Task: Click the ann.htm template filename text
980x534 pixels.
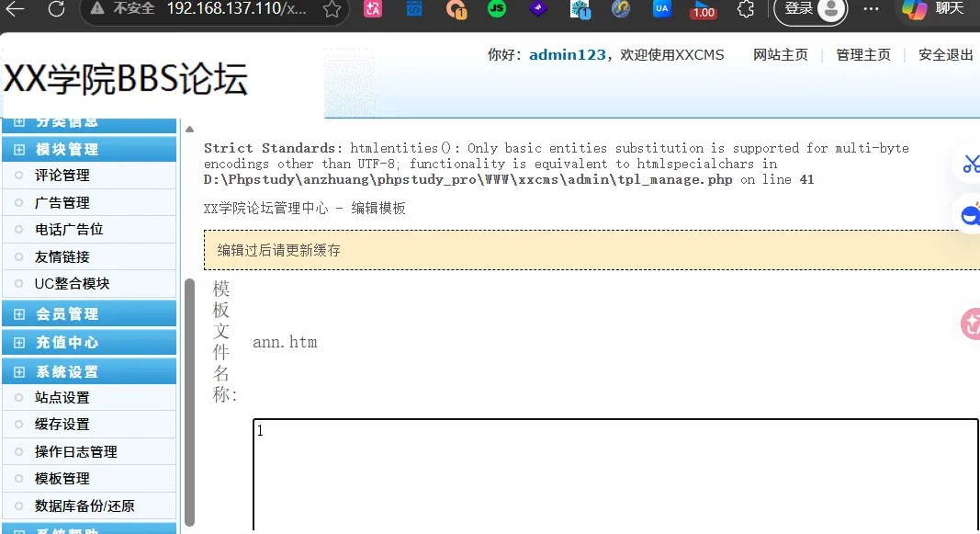Action: coord(285,342)
